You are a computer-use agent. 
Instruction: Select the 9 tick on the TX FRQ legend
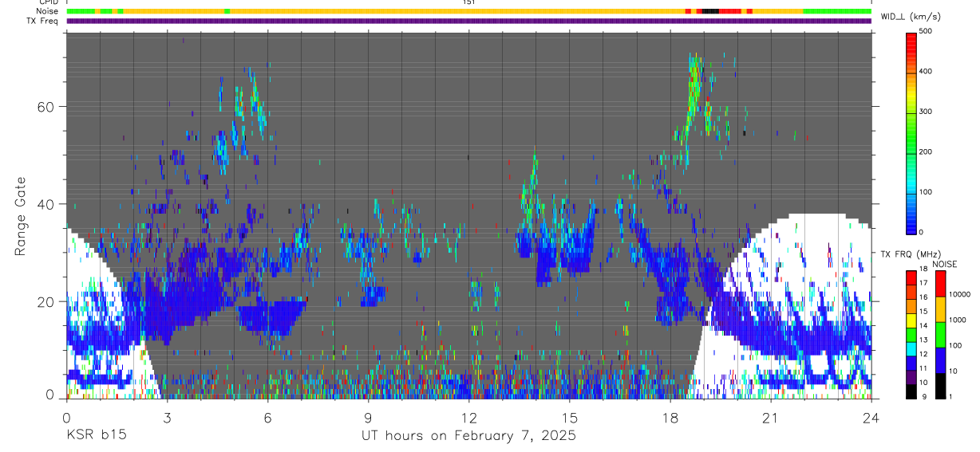click(x=923, y=396)
